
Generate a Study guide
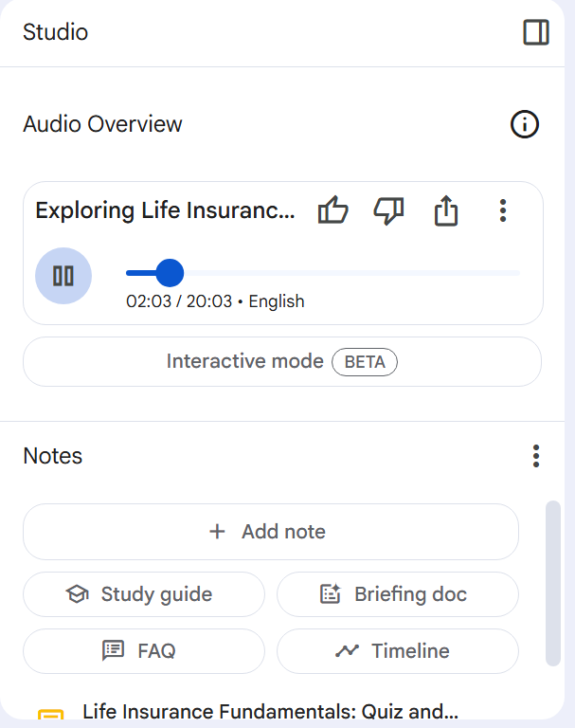tap(144, 594)
